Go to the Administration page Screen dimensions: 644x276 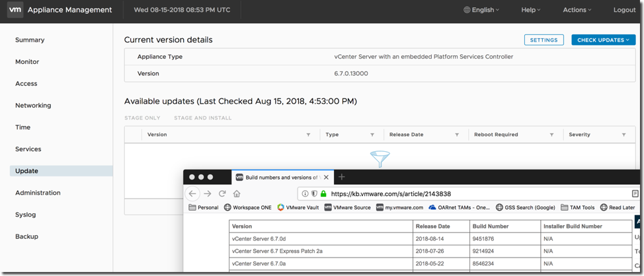pyautogui.click(x=38, y=193)
